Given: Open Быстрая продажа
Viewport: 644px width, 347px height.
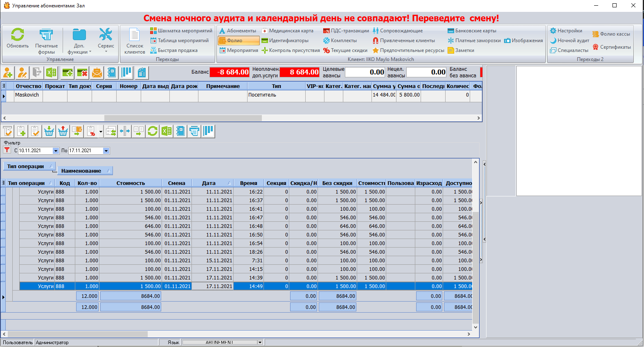Looking at the screenshot, I should 174,50.
